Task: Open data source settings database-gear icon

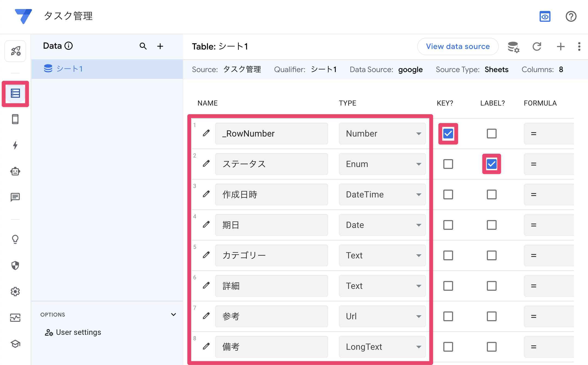Action: 513,47
